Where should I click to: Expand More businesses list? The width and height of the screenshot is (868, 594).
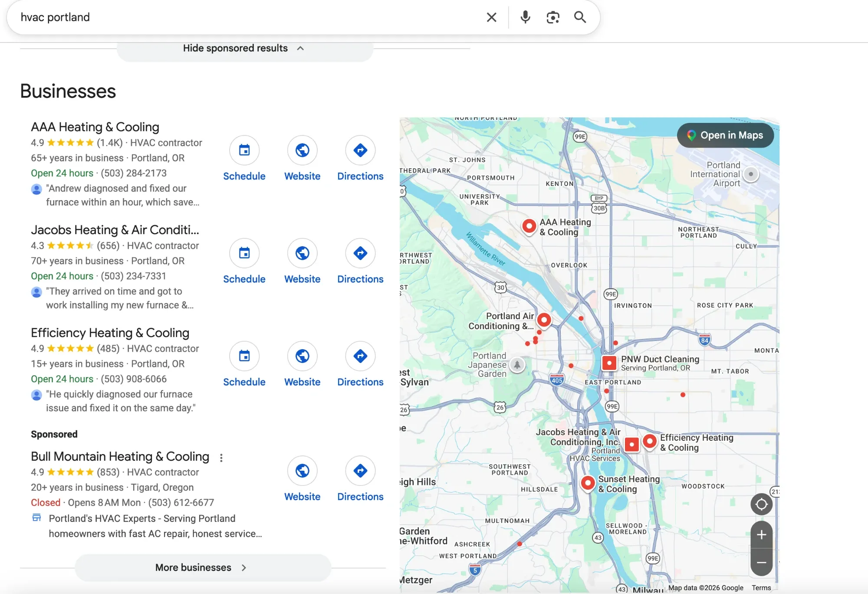[x=203, y=568]
